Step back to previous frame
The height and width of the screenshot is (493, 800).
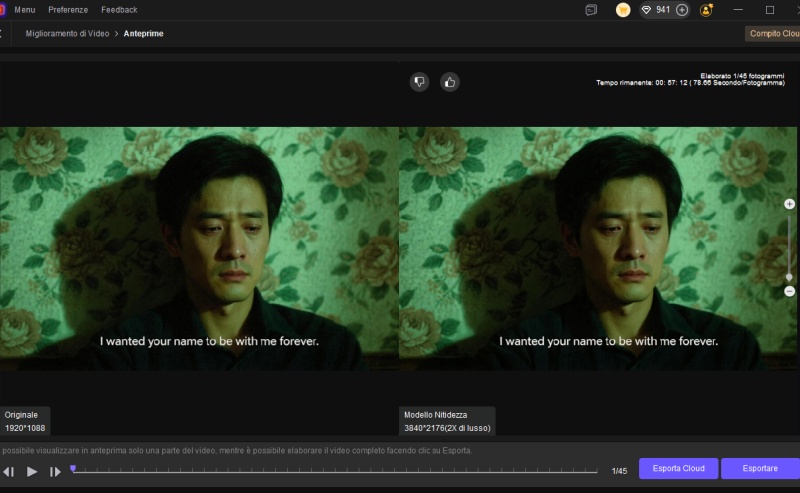coord(9,471)
